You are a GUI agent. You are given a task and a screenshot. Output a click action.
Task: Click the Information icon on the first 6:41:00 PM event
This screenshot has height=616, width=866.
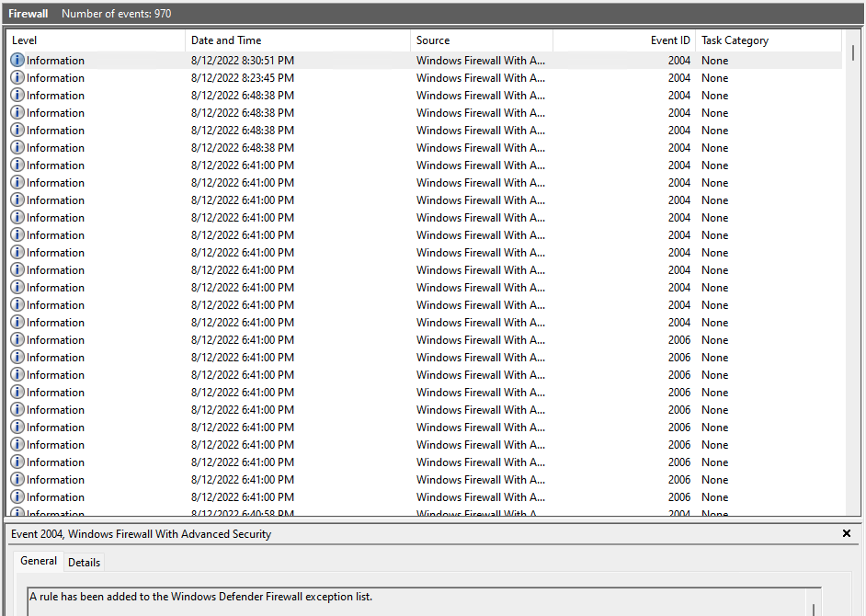(17, 165)
